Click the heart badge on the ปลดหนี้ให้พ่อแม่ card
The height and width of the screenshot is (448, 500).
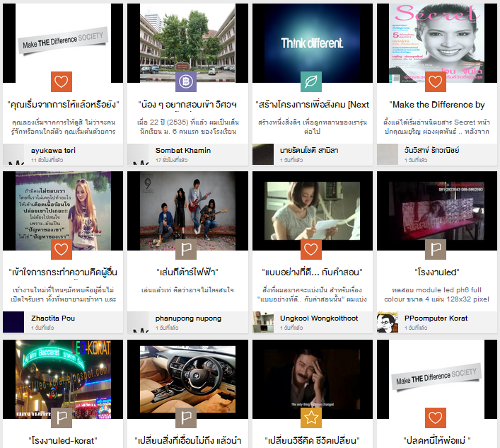click(x=436, y=418)
